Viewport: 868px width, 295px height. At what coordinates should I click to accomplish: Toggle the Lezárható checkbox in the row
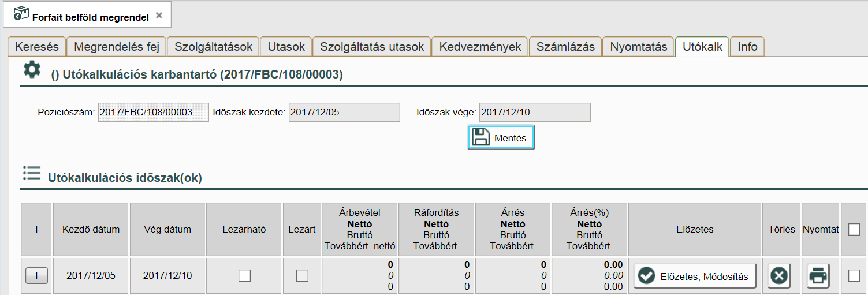[244, 276]
